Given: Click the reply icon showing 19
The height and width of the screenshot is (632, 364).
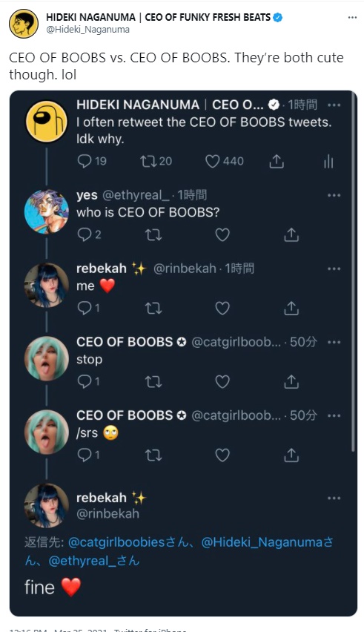Looking at the screenshot, I should click(85, 161).
